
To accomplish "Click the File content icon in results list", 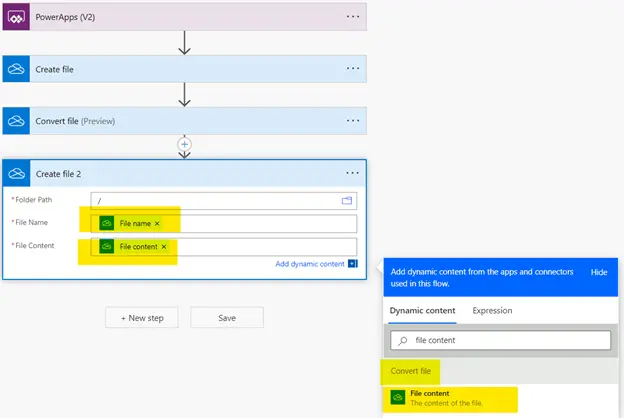I will click(x=398, y=398).
